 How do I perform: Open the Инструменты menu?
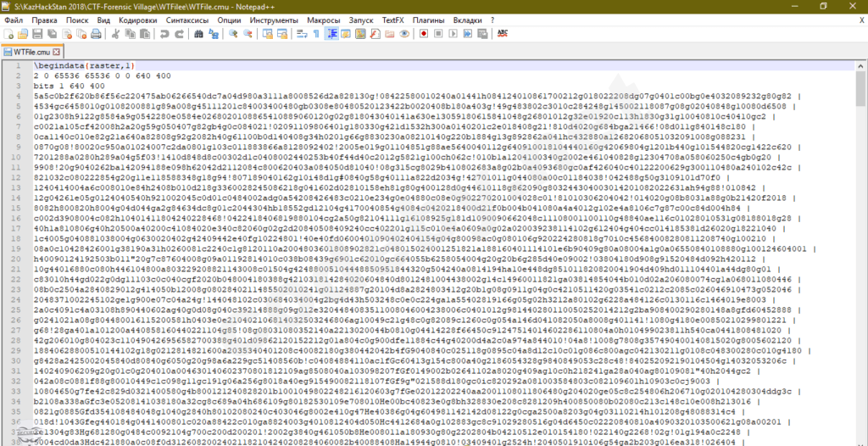(x=274, y=20)
